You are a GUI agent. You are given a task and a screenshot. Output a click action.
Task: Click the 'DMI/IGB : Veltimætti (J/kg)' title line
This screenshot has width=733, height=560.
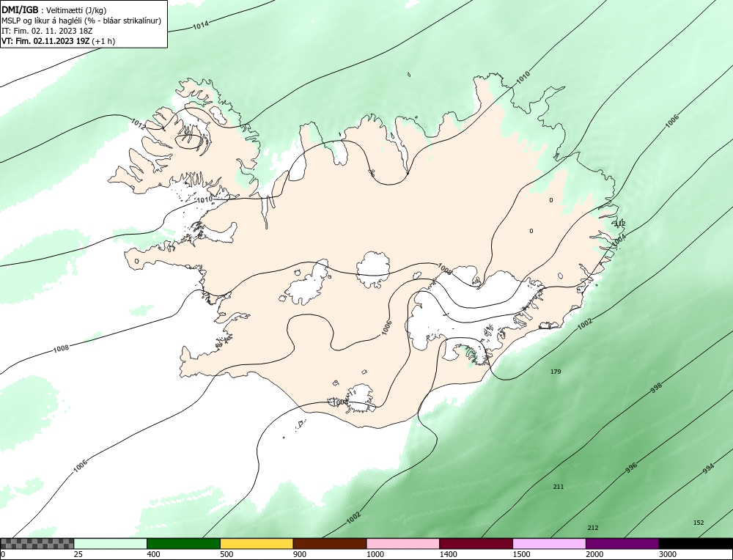click(54, 10)
